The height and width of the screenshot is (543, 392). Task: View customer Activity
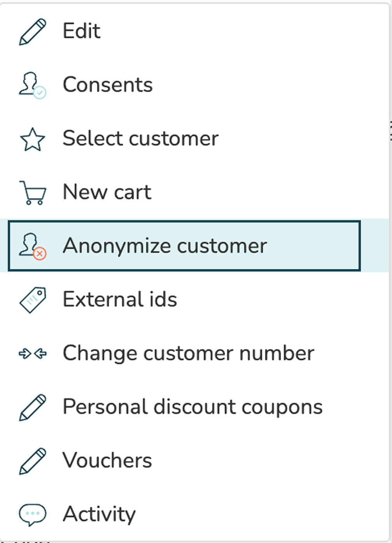point(194,515)
